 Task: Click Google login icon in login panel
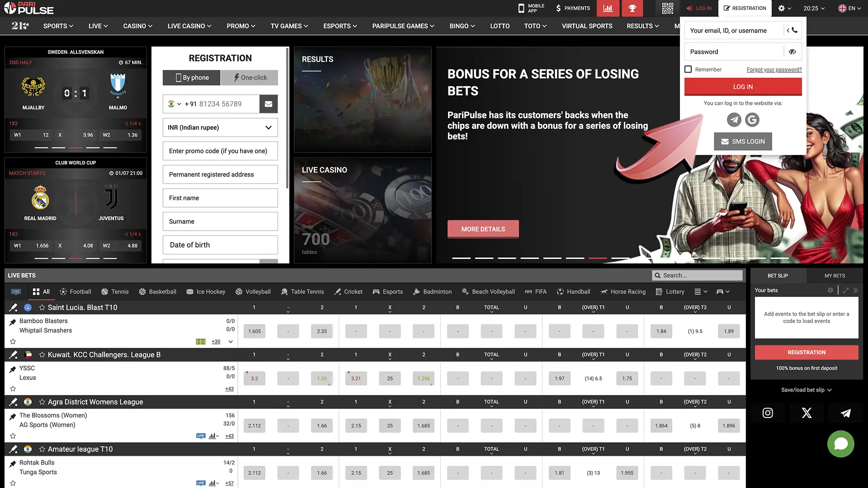pyautogui.click(x=752, y=120)
